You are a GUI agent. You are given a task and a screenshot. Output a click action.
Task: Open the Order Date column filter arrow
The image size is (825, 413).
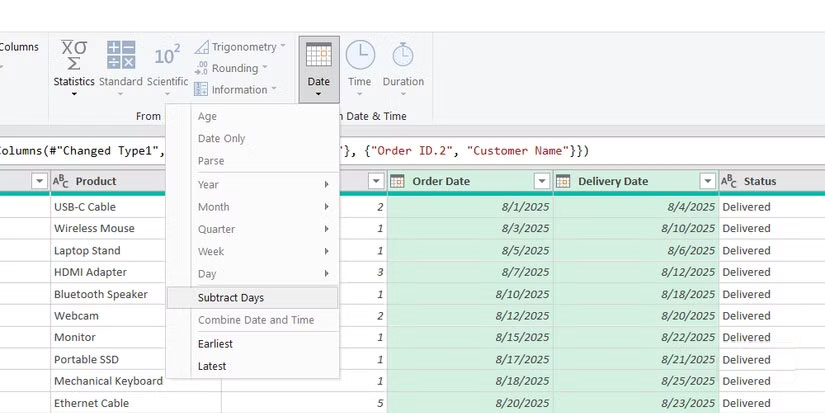(541, 181)
